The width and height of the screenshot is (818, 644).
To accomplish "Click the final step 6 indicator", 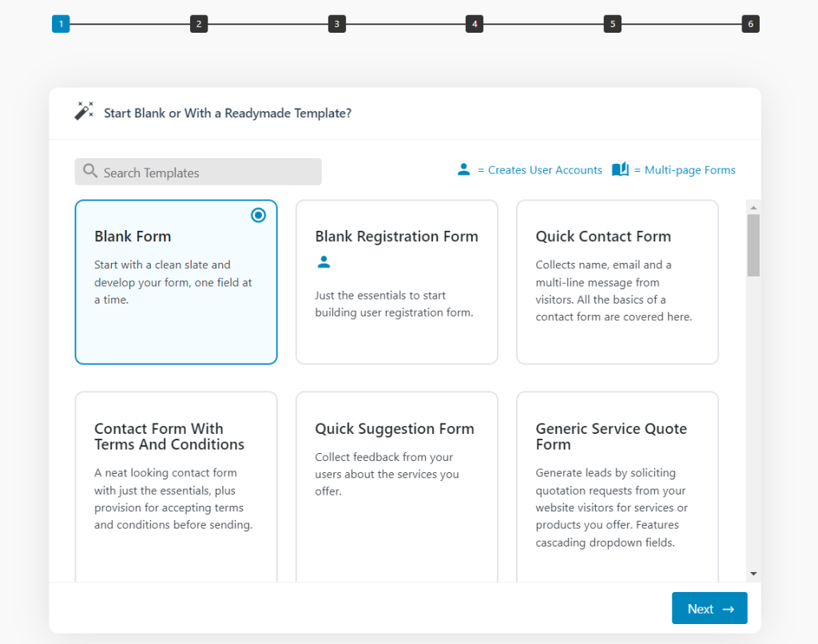I will pyautogui.click(x=750, y=23).
